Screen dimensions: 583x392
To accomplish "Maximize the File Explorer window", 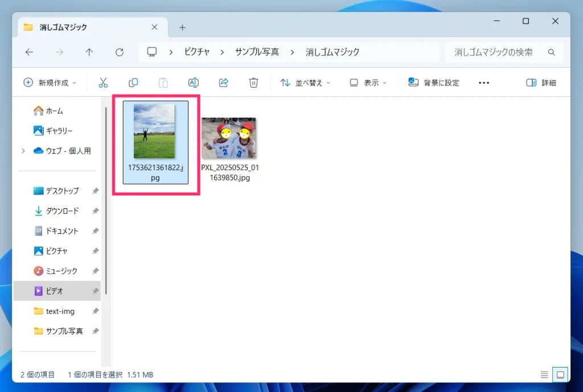I will (525, 21).
